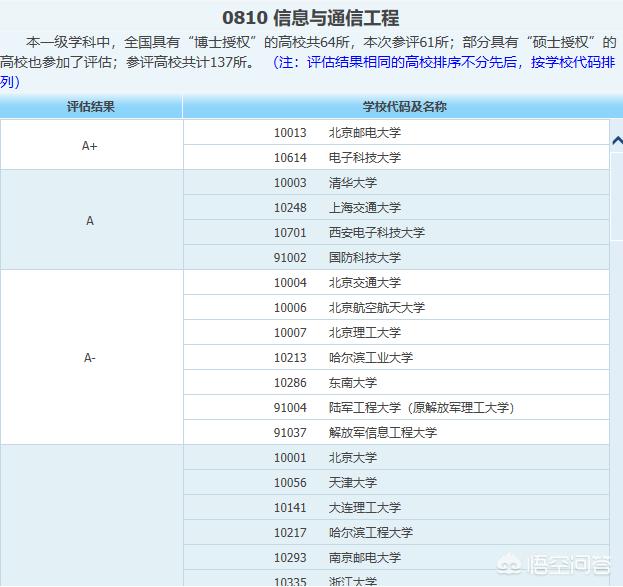This screenshot has height=587, width=623.
Task: Click the row 10141 大连理工大学
Action: 396,508
